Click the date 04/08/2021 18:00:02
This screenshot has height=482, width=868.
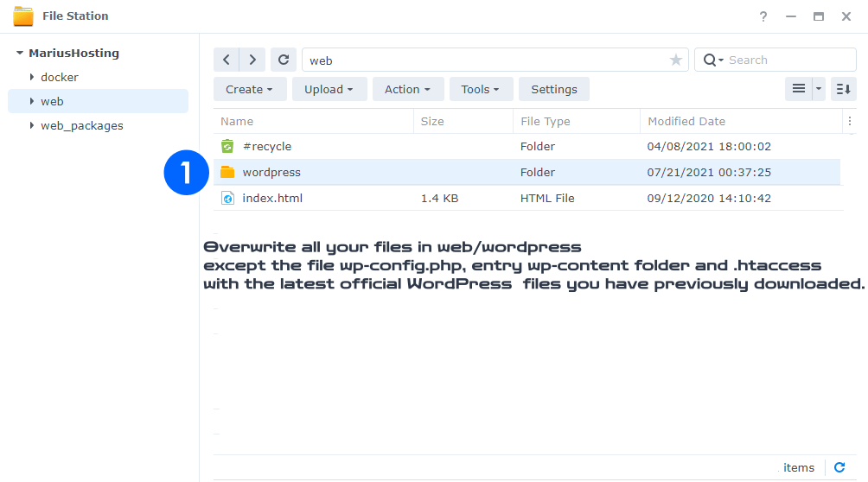[709, 146]
